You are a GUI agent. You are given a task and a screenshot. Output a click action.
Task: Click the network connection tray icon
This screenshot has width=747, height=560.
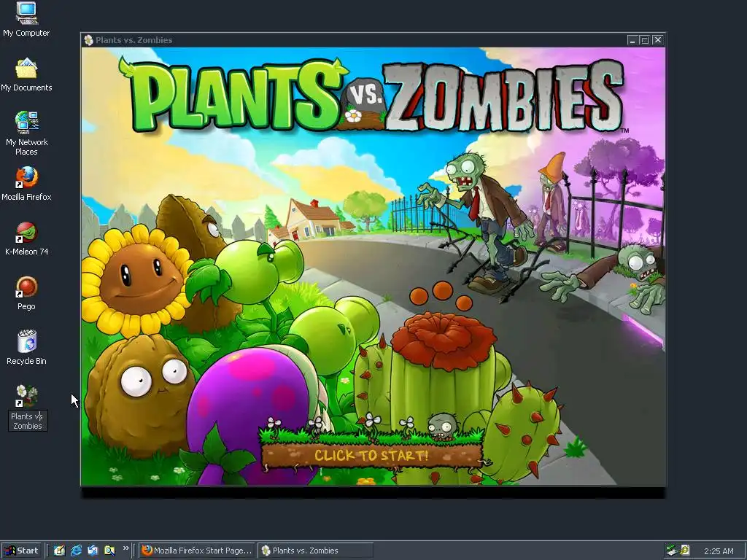click(672, 551)
